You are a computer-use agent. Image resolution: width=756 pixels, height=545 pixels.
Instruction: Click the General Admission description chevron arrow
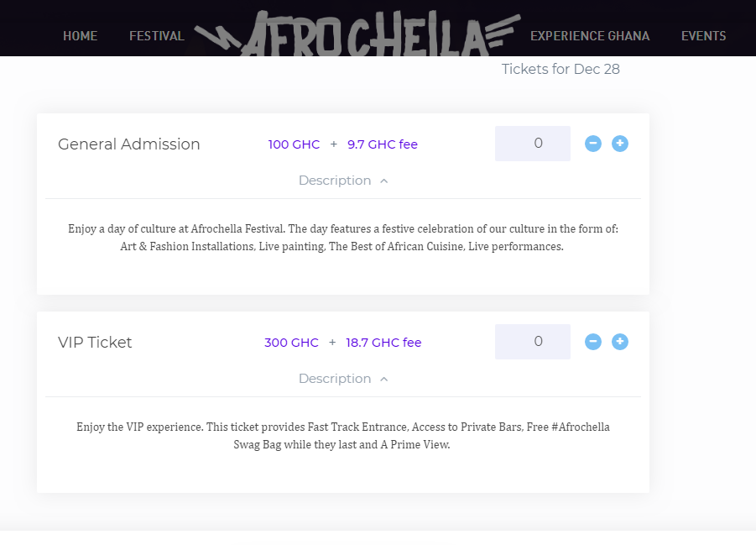[384, 181]
